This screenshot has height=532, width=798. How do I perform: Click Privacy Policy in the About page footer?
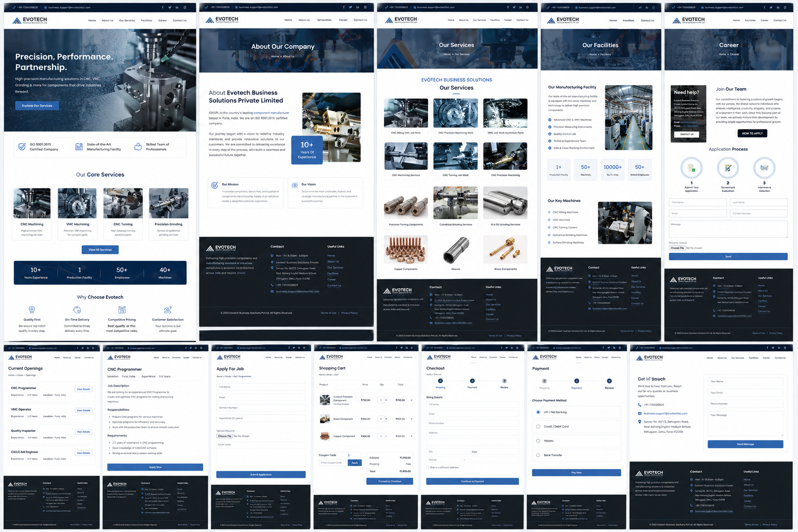(x=350, y=313)
